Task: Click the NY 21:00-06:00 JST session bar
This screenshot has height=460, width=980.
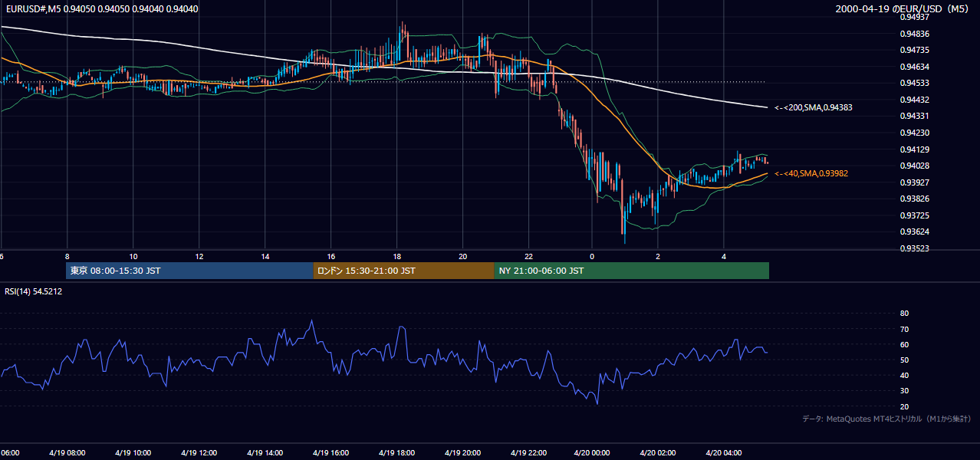Action: [x=632, y=271]
